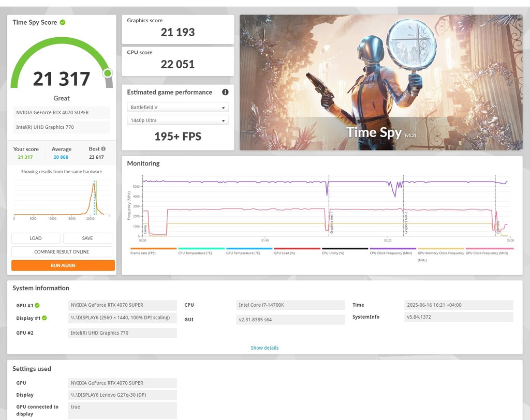Image resolution: width=530 pixels, height=420 pixels.
Task: Toggle the CPU Clock Frequency legend entry
Action: click(393, 251)
